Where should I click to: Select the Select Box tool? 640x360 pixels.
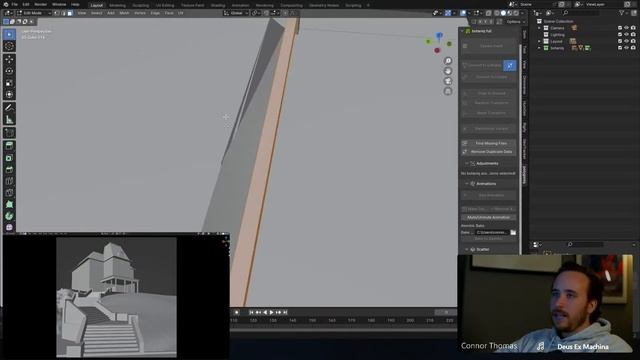(9, 35)
